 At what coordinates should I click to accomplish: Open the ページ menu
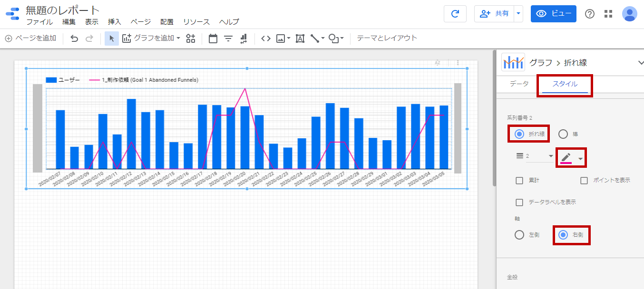[141, 22]
